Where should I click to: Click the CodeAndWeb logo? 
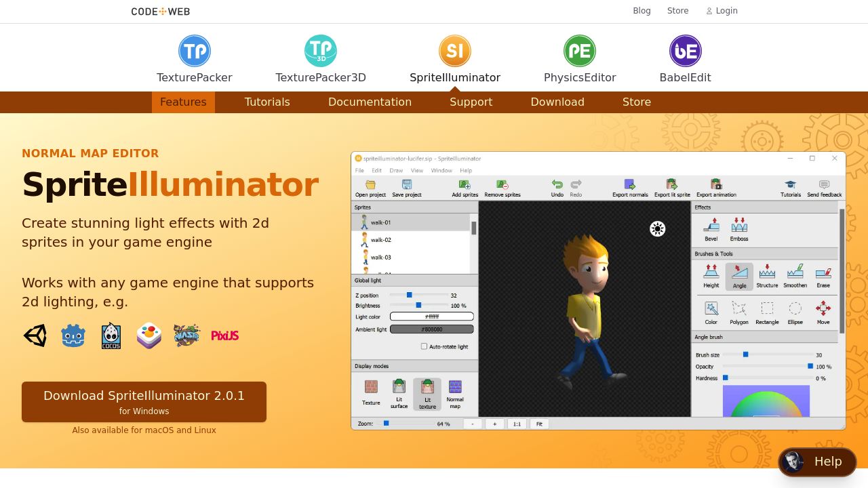click(161, 12)
